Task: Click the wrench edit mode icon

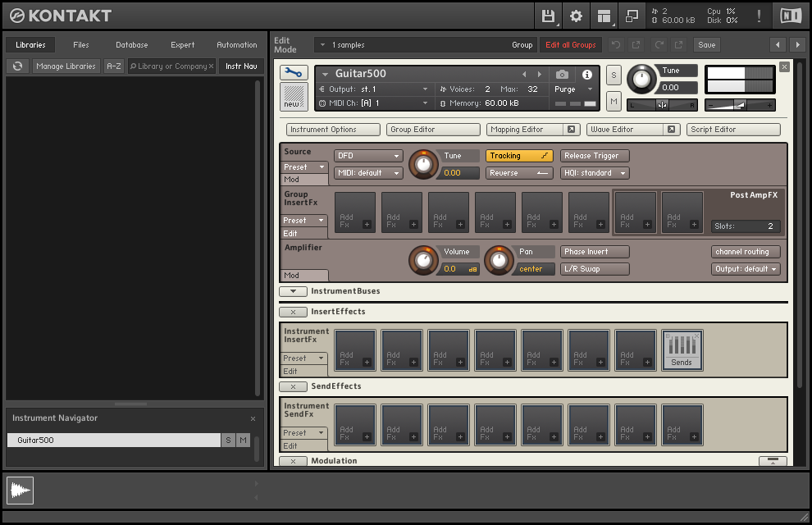Action: (x=294, y=72)
